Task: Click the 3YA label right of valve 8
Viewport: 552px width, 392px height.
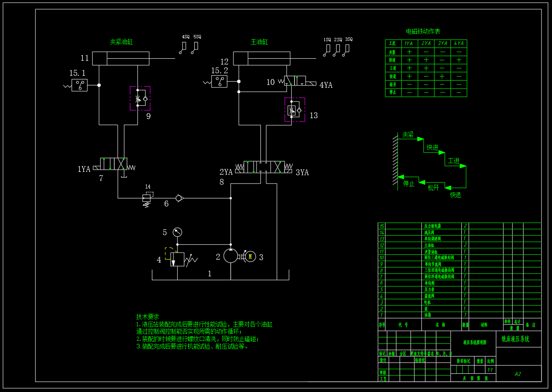Action: click(302, 172)
